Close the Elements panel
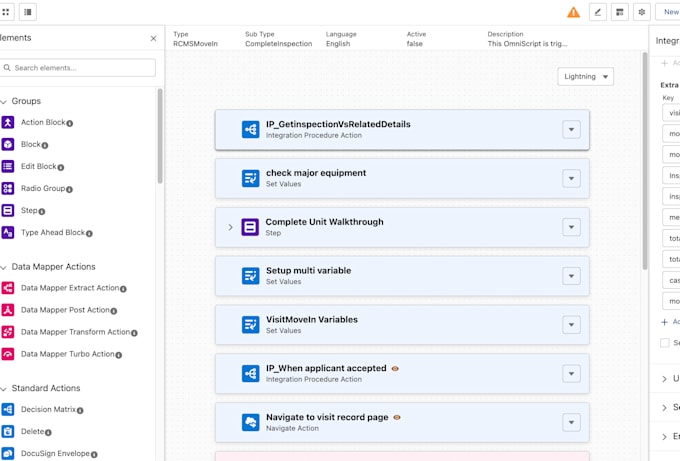Image resolution: width=680 pixels, height=461 pixels. point(154,39)
